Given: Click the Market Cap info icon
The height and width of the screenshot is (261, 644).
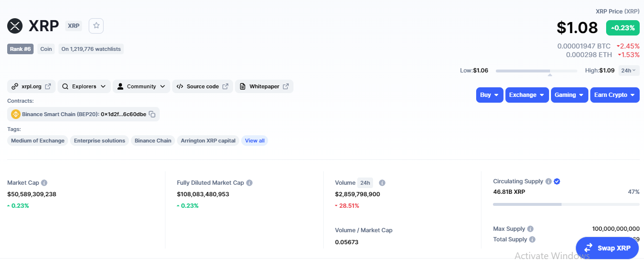Looking at the screenshot, I should click(44, 183).
